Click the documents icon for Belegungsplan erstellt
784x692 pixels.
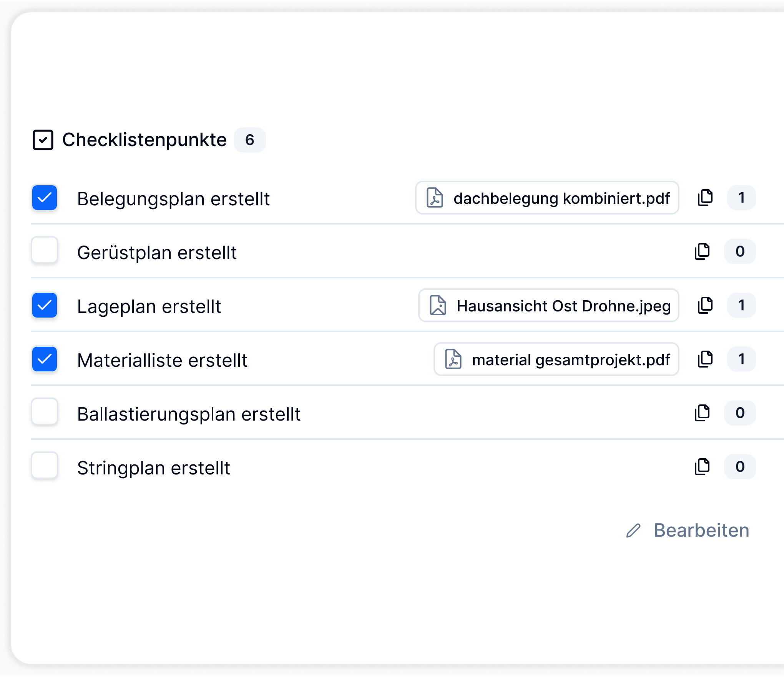(x=705, y=198)
